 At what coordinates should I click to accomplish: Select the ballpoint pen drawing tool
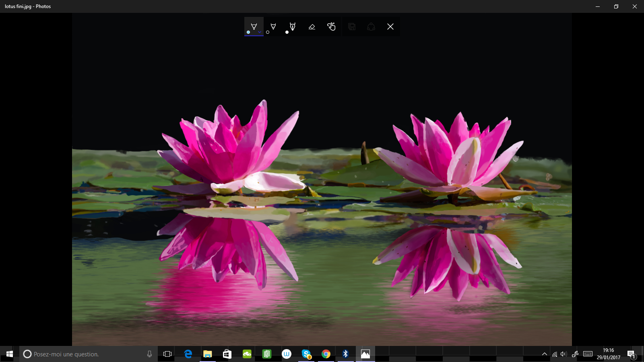click(254, 26)
